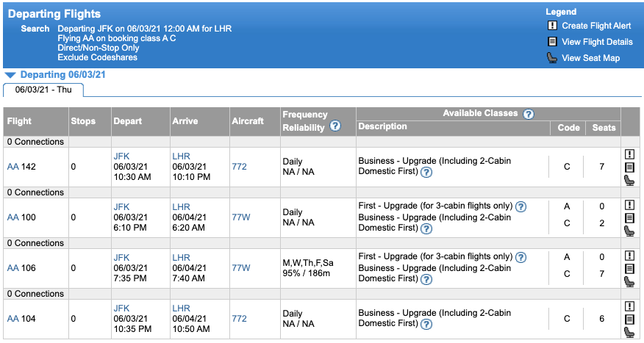This screenshot has width=644, height=343.
Task: Open the 77W aircraft link for AA 100
Action: (x=240, y=217)
